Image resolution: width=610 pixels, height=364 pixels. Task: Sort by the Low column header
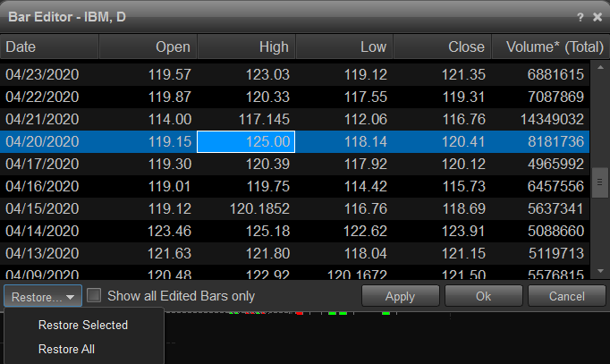[344, 47]
